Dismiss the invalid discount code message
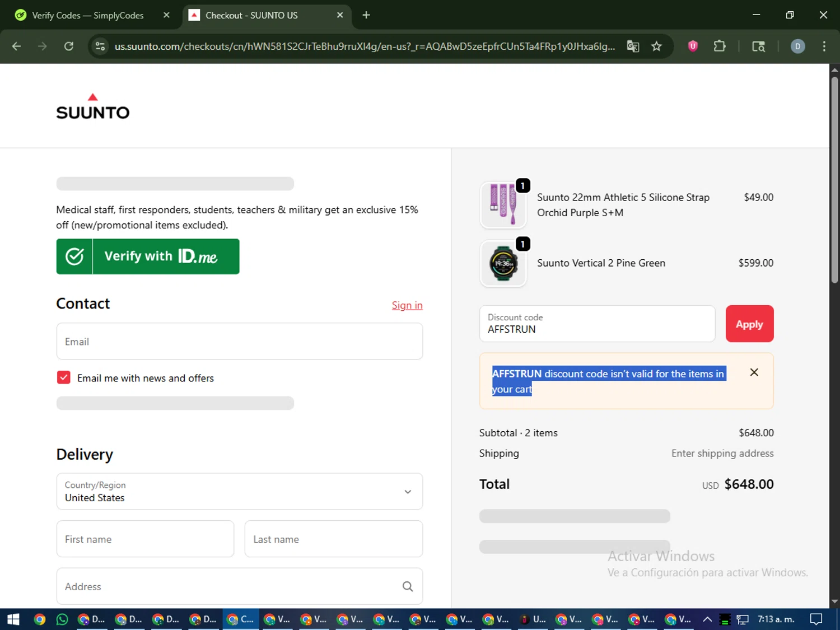 pos(754,372)
